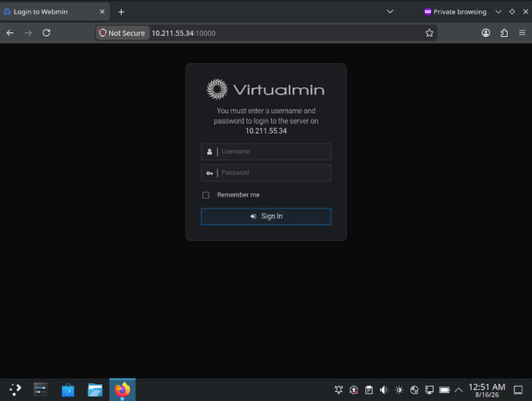Open System Settings from the taskbar
Viewport: 532px width, 401px height.
[x=41, y=390]
